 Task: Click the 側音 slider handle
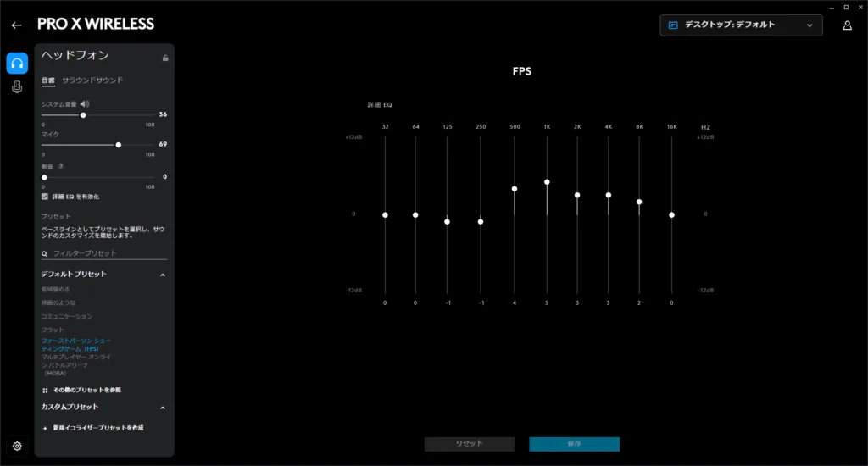[44, 178]
